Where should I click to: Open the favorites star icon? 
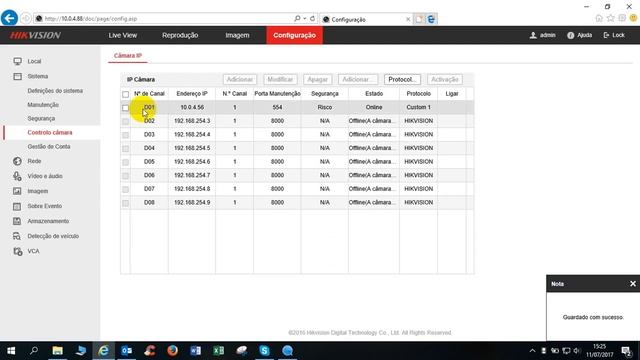coord(610,18)
